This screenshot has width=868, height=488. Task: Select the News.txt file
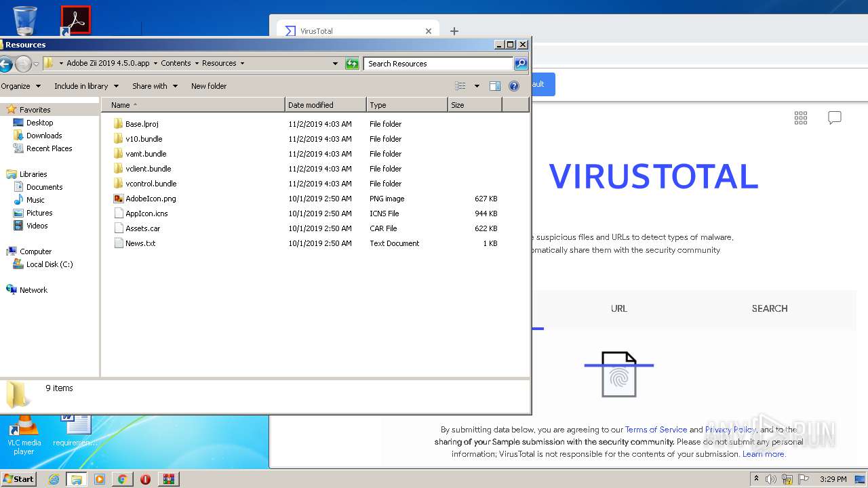click(x=140, y=243)
